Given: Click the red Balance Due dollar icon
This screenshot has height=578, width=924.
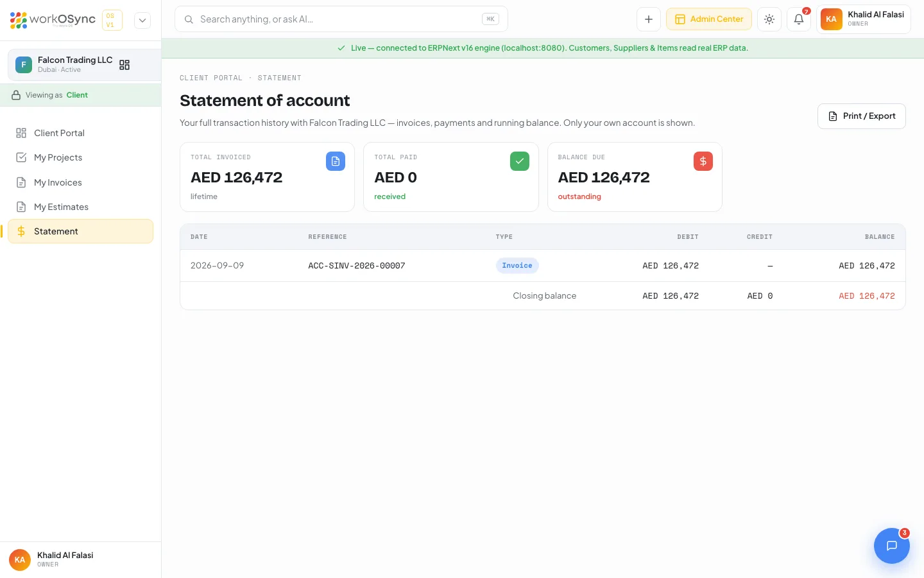Looking at the screenshot, I should click(703, 161).
